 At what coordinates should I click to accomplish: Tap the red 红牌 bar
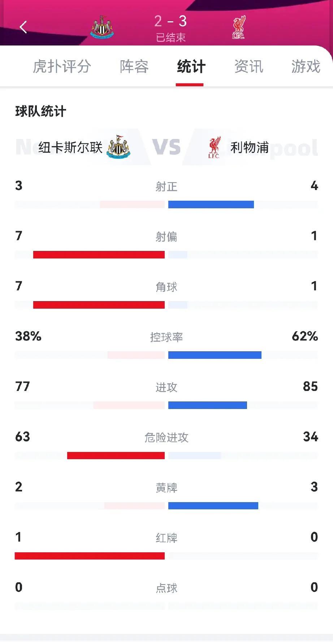[90, 556]
